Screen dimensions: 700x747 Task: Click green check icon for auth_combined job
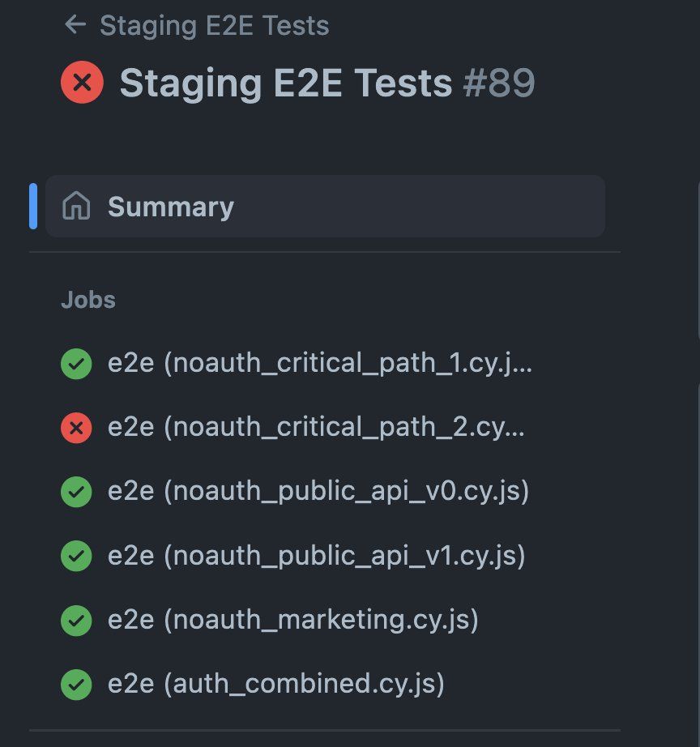tap(76, 685)
